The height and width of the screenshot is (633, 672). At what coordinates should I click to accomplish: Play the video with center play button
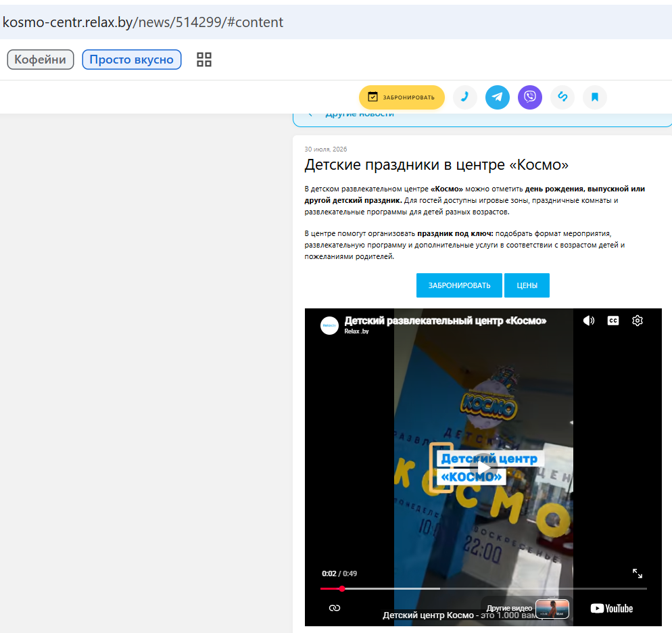[484, 467]
